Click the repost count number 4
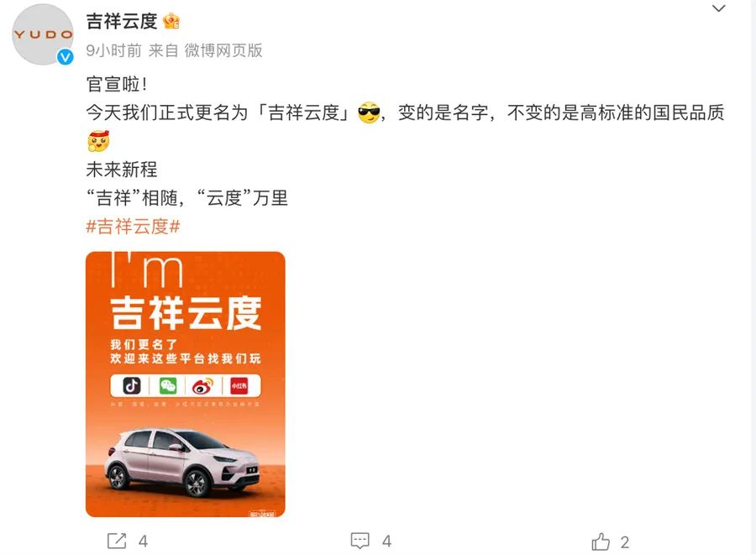 (x=143, y=541)
